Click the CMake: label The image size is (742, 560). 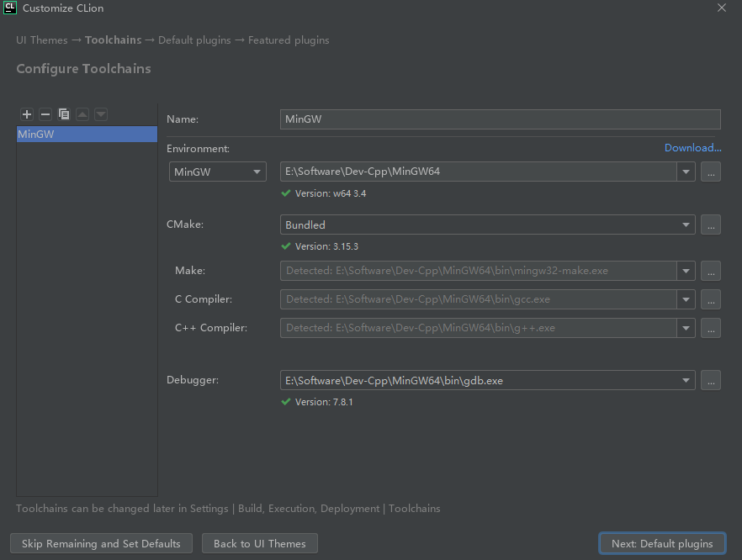(185, 225)
